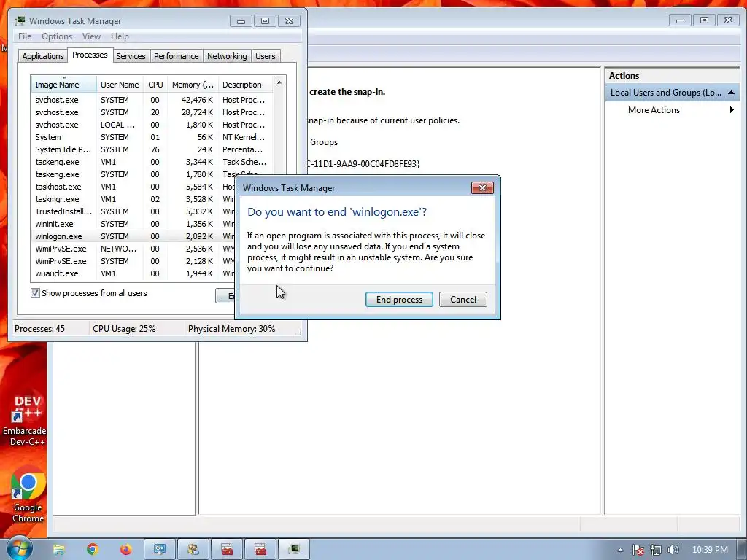Sort processes by User Name column

(120, 85)
